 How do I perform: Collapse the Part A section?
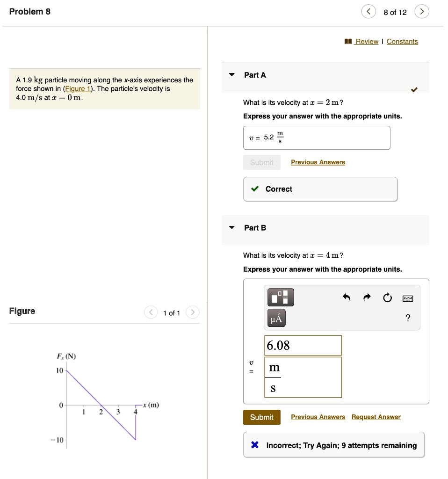point(231,75)
